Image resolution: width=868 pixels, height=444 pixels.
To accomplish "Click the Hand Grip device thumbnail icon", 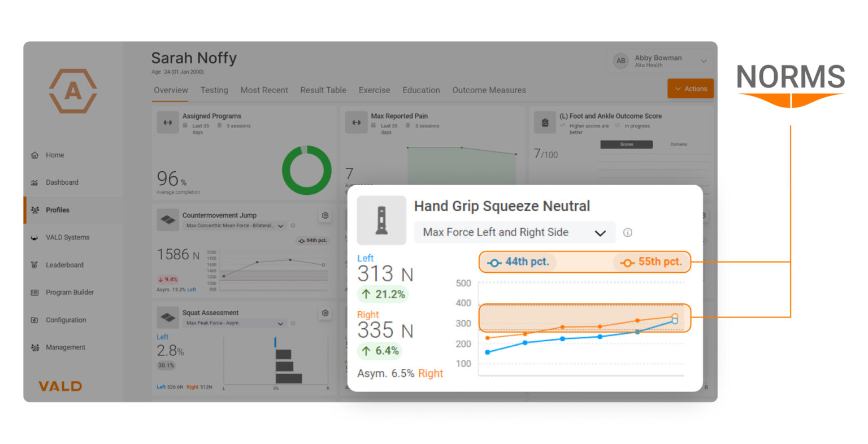I will pos(381,220).
